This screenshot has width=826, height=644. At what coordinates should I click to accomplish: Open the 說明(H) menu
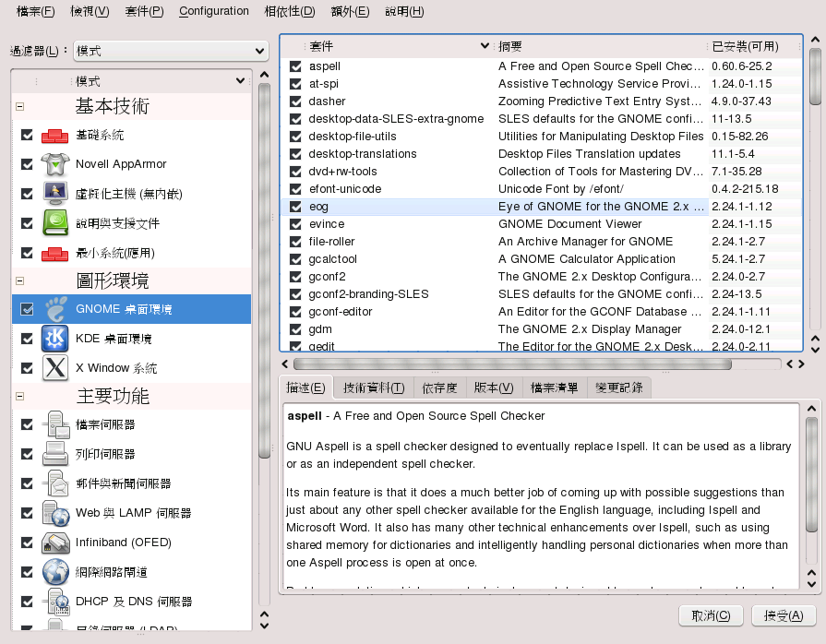pos(404,11)
